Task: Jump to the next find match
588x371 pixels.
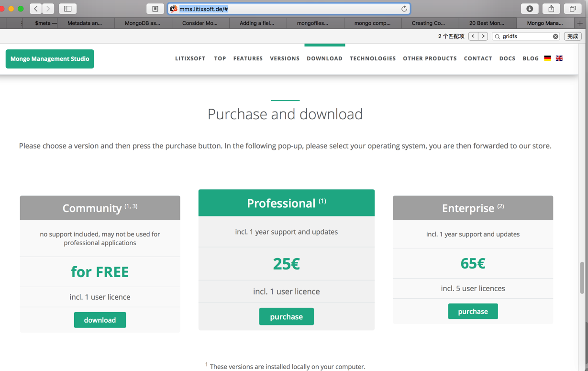Action: coord(483,36)
